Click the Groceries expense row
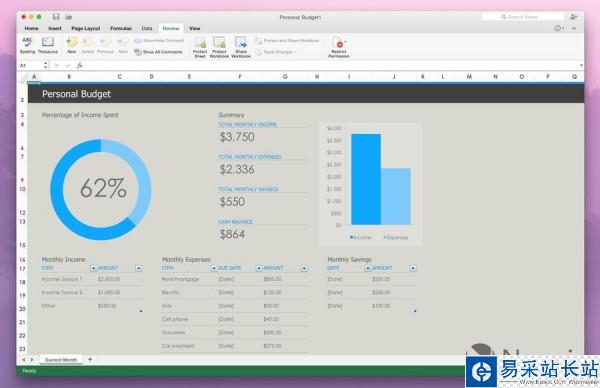The width and height of the screenshot is (600, 388). pos(234,333)
